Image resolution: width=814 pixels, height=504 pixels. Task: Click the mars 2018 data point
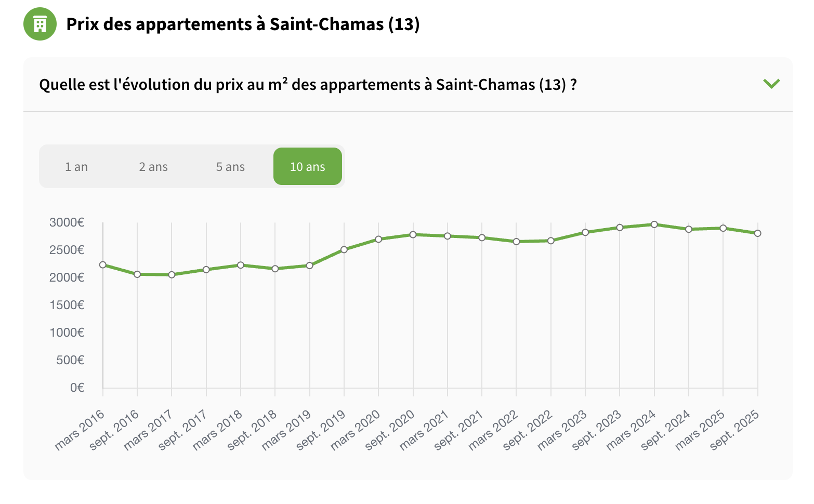coord(241,265)
